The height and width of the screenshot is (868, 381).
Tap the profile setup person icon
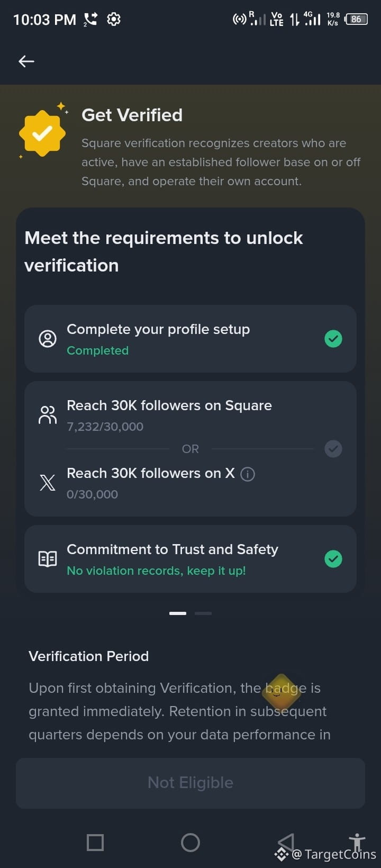48,339
